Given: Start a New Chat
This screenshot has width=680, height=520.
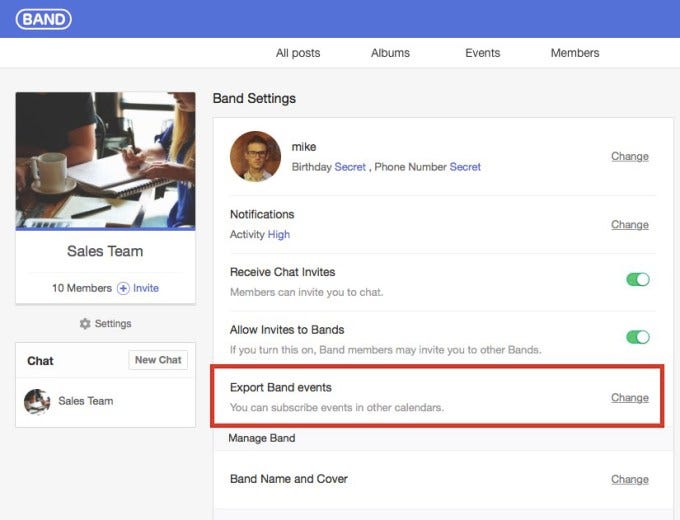Looking at the screenshot, I should 158,360.
